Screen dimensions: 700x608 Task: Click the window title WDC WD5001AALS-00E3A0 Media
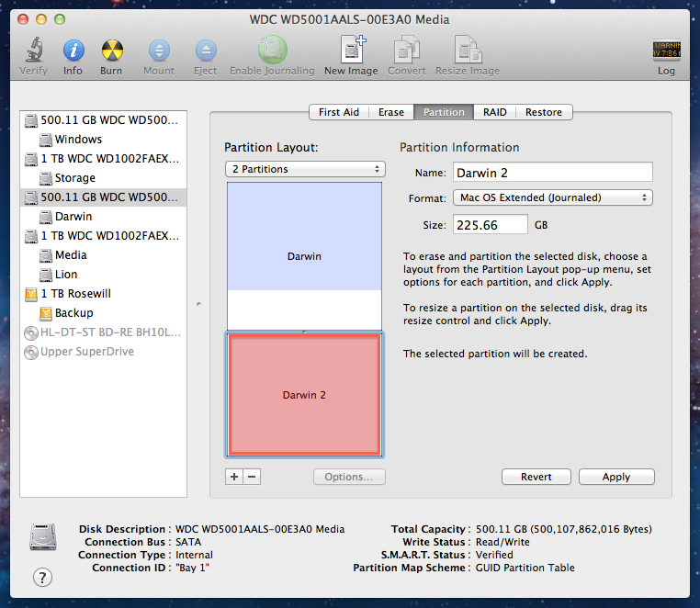click(x=350, y=19)
